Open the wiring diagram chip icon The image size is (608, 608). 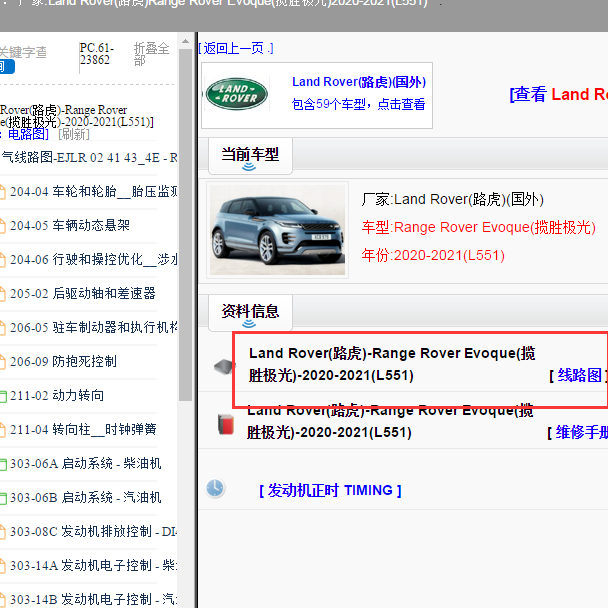point(224,366)
